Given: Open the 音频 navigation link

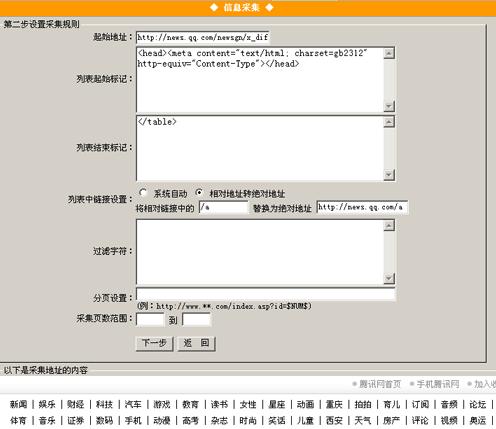Looking at the screenshot, I should point(449,404).
